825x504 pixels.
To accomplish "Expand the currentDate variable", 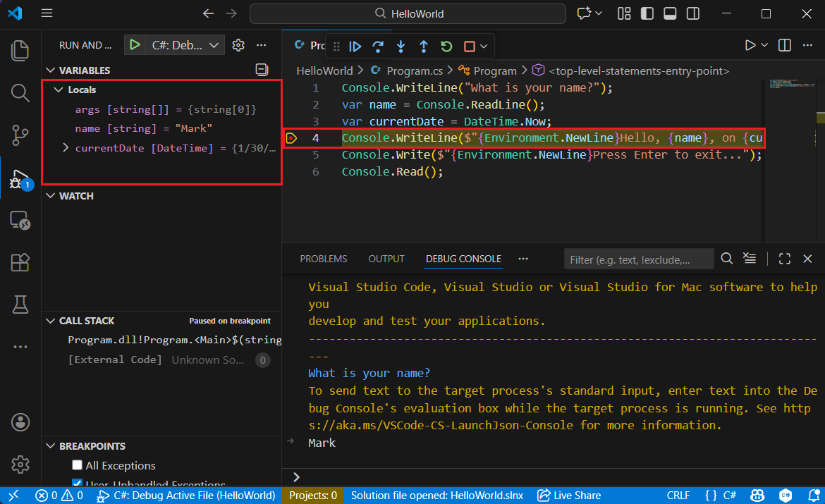I will (66, 148).
